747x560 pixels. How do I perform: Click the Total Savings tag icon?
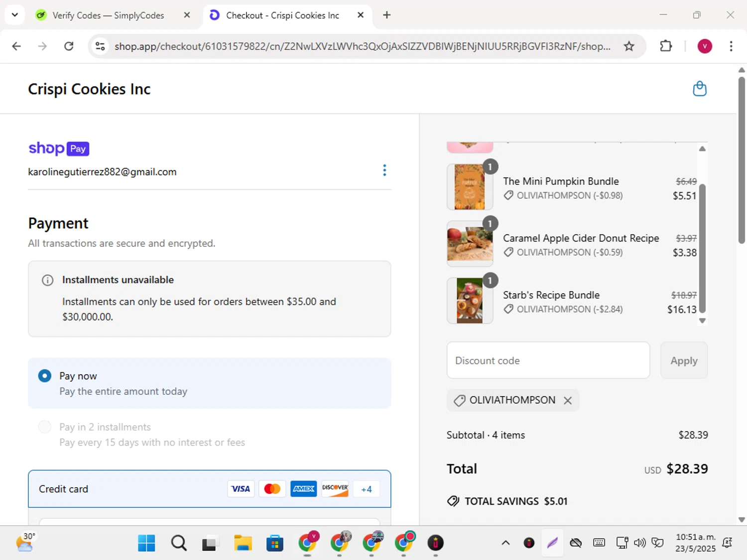coord(453,501)
